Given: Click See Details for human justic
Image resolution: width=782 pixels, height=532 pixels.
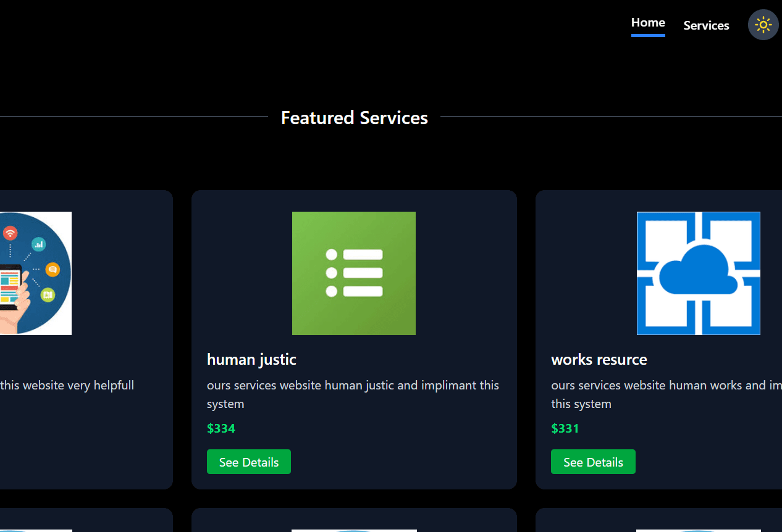Looking at the screenshot, I should (x=249, y=462).
